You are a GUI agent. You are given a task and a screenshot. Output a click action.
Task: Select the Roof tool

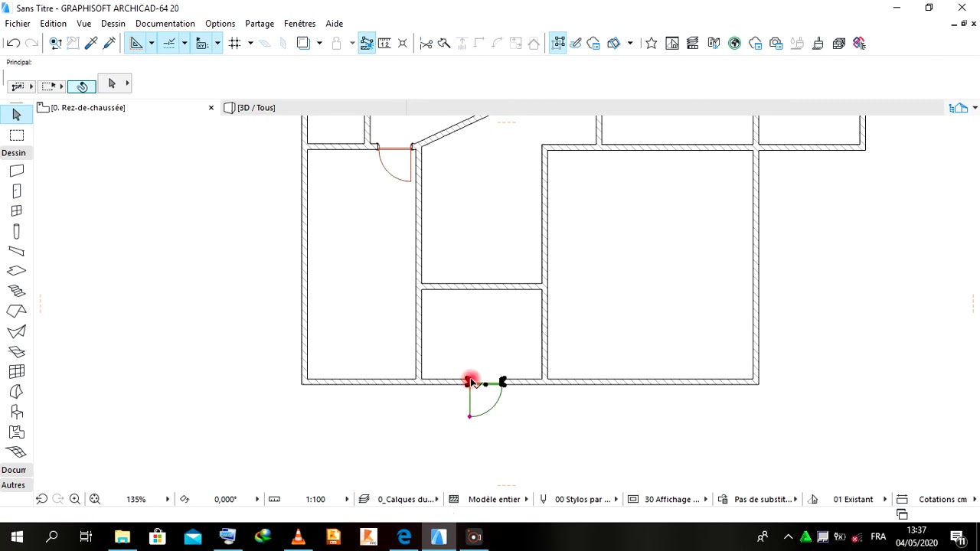pos(16,311)
